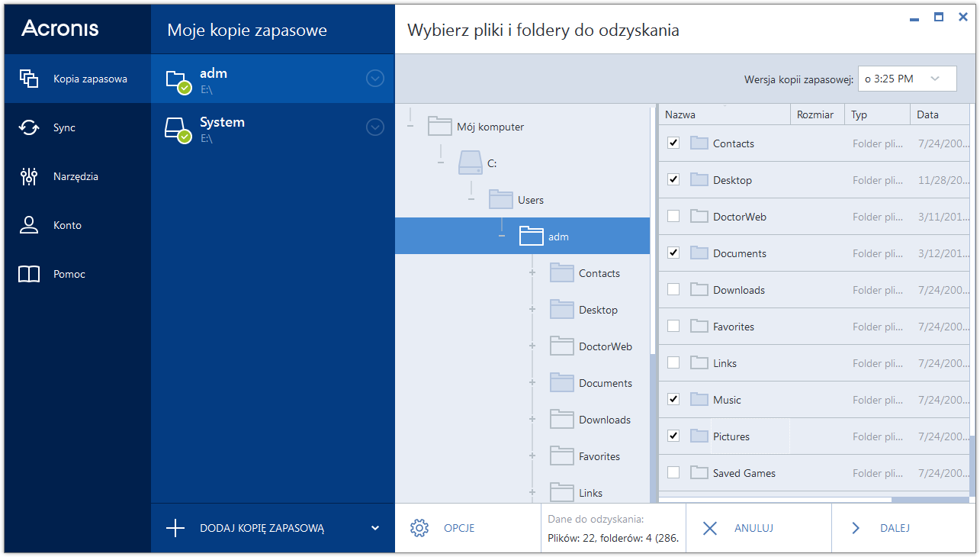Expand the DoctorWeb tree node
Viewport: 980px width, 557px height.
pos(532,346)
